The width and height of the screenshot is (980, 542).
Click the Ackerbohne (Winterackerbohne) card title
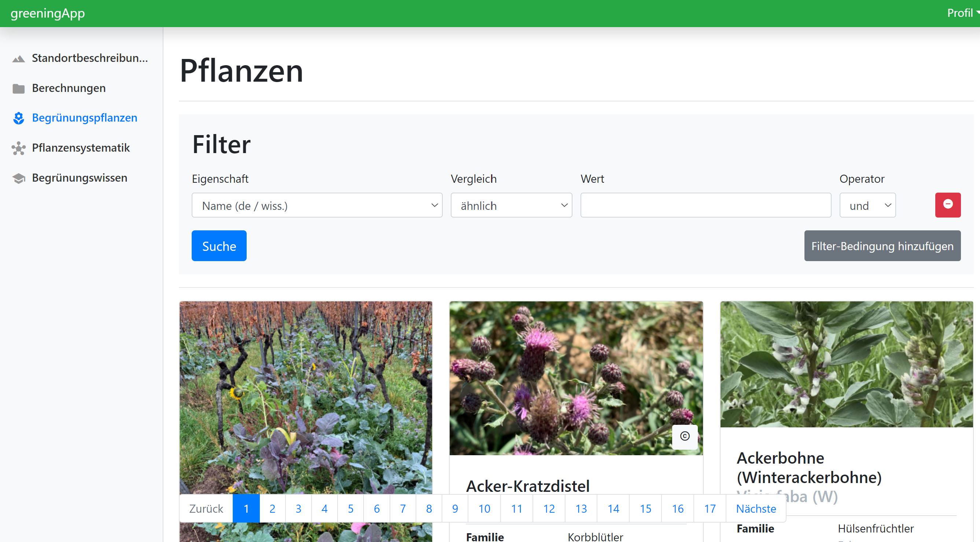click(809, 468)
